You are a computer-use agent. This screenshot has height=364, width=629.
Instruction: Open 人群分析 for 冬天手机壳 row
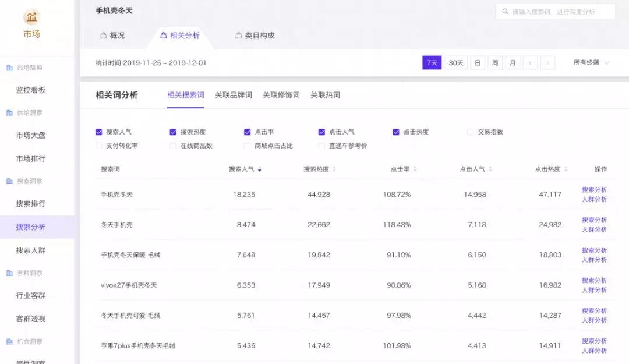[594, 229]
